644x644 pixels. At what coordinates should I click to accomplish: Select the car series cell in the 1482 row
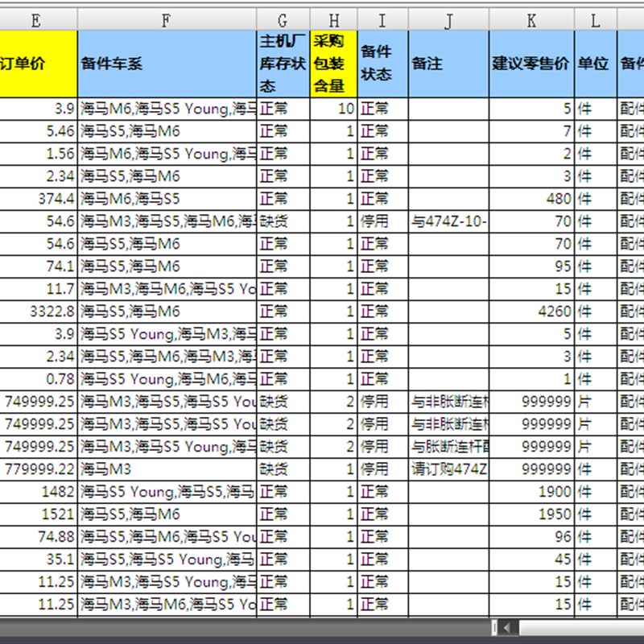[167, 492]
